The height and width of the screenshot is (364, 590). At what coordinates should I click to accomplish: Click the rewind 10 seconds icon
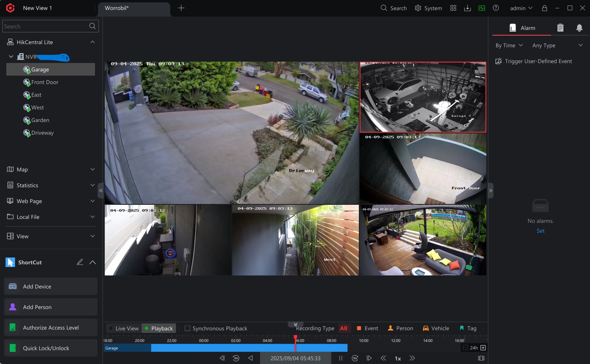click(x=236, y=358)
